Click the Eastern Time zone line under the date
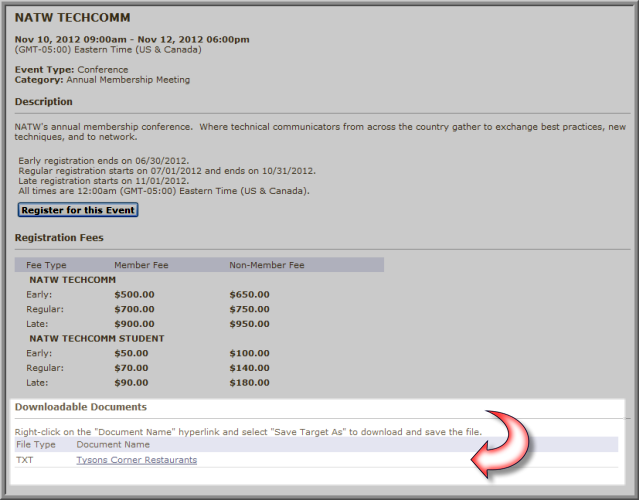Screen dimensions: 639x500 tap(108, 50)
